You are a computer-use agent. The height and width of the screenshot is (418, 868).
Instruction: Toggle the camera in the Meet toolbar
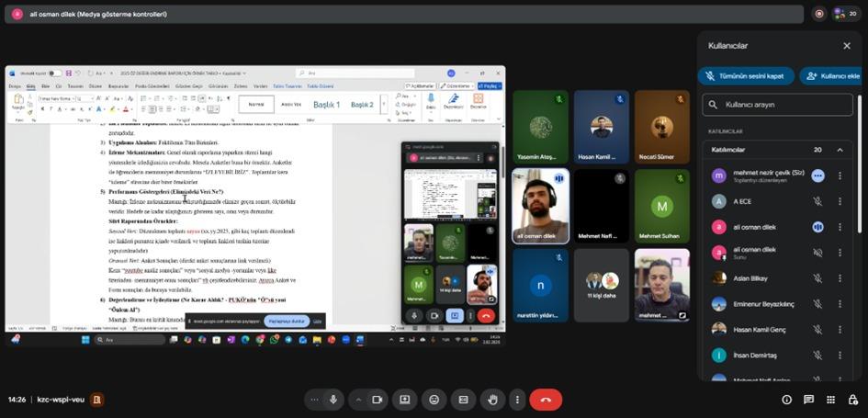pos(377,400)
